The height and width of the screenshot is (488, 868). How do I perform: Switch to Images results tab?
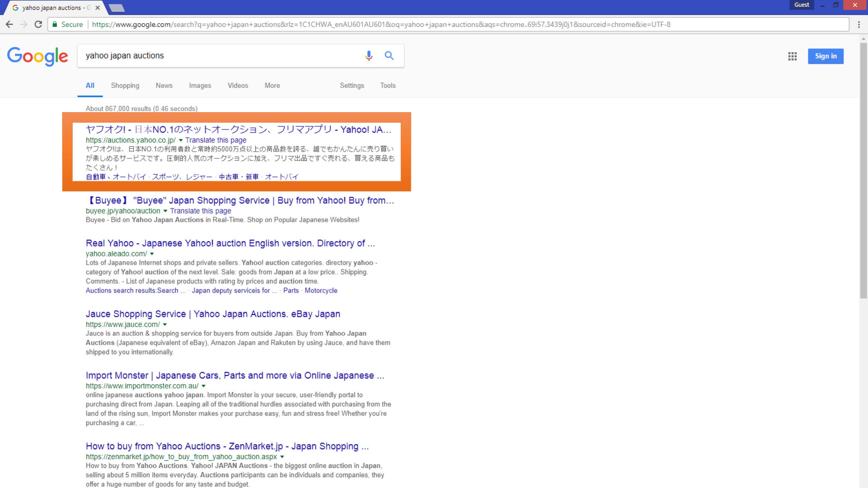coord(200,86)
